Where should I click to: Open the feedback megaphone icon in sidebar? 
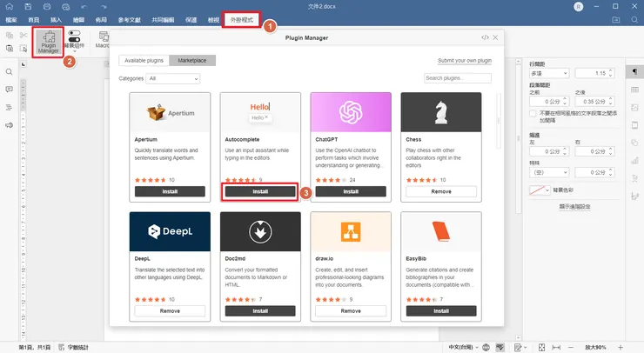pyautogui.click(x=9, y=125)
